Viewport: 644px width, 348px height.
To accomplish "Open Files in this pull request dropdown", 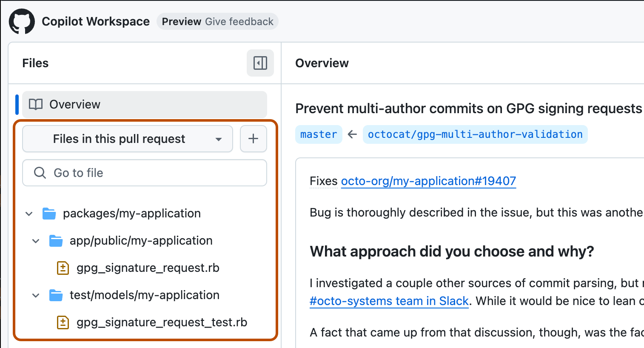I will click(128, 139).
